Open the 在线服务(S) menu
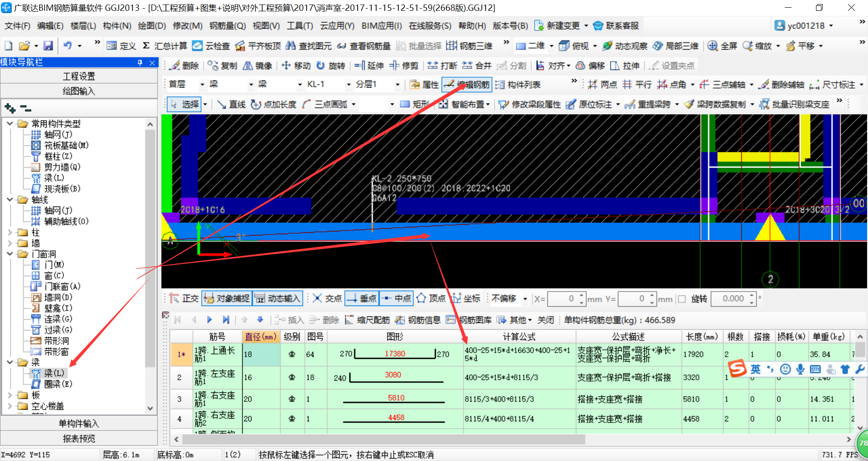Viewport: 868px width, 461px height. coord(430,26)
